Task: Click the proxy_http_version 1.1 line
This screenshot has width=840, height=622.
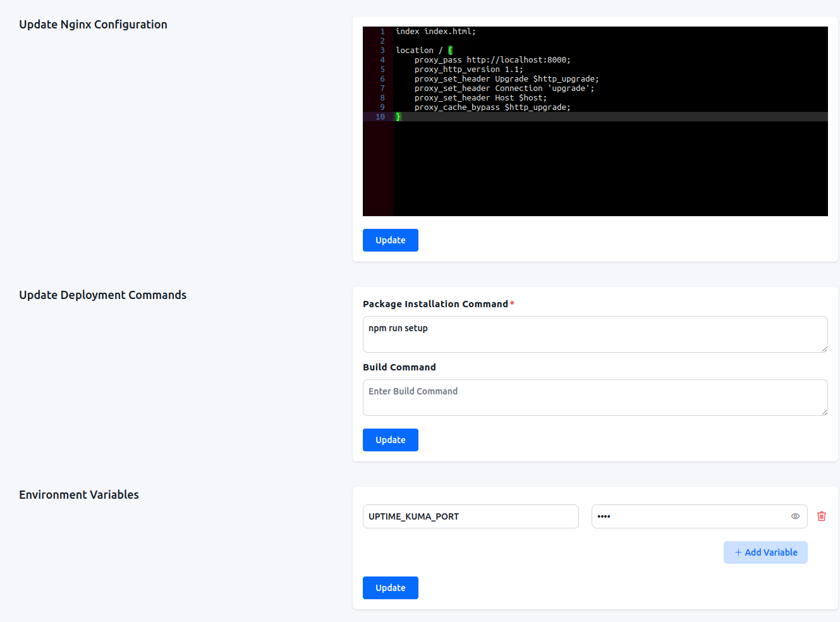Action: (x=469, y=70)
